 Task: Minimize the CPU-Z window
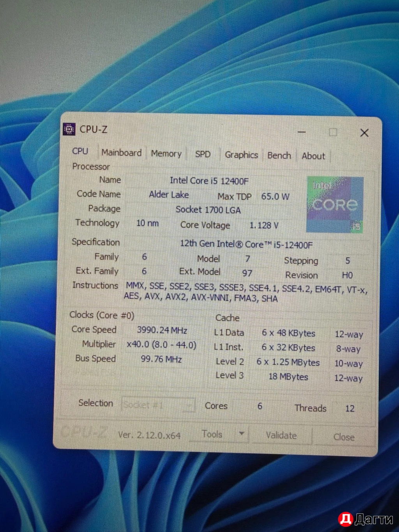(x=302, y=132)
